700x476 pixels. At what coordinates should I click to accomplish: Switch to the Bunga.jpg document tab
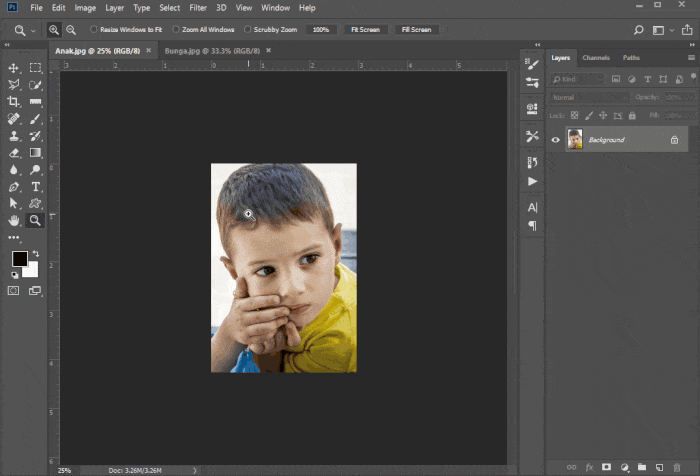tap(212, 51)
